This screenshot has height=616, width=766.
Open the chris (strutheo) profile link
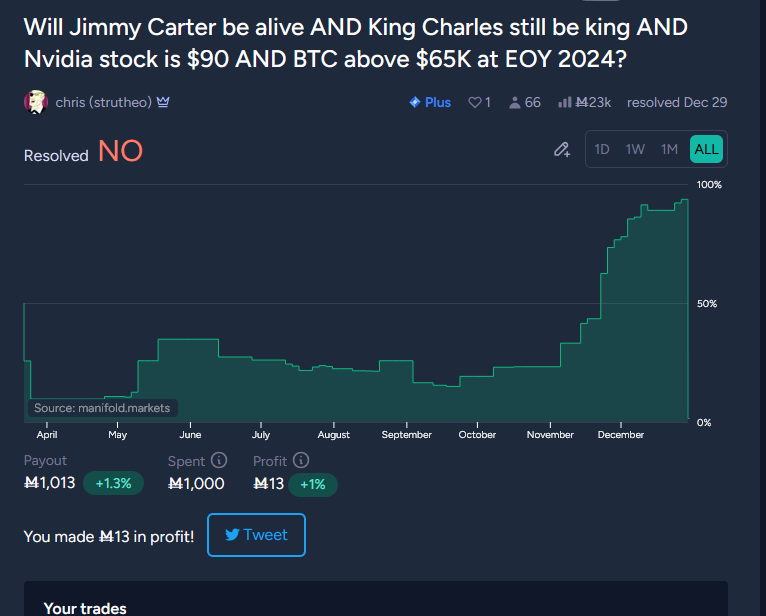[103, 102]
